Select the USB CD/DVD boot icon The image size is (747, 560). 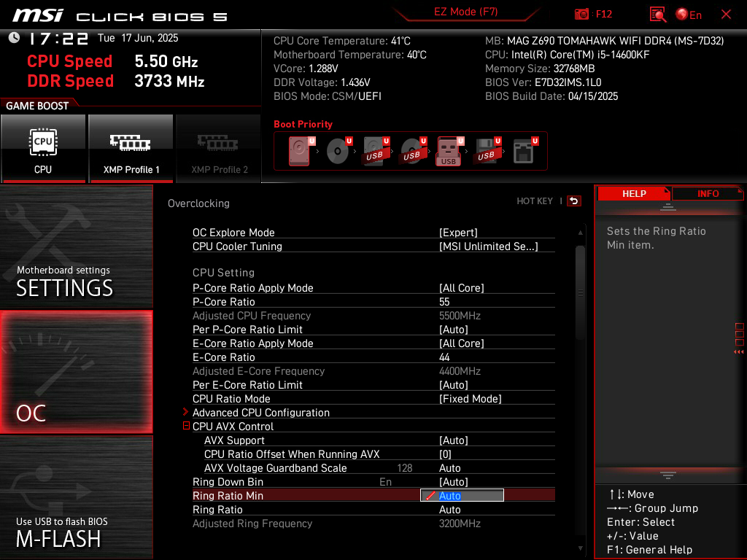[x=413, y=151]
